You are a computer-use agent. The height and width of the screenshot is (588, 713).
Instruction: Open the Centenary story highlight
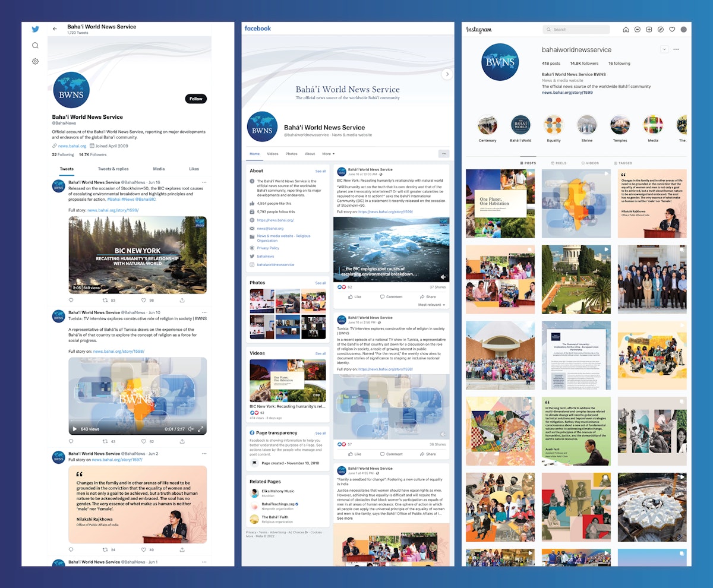point(487,125)
